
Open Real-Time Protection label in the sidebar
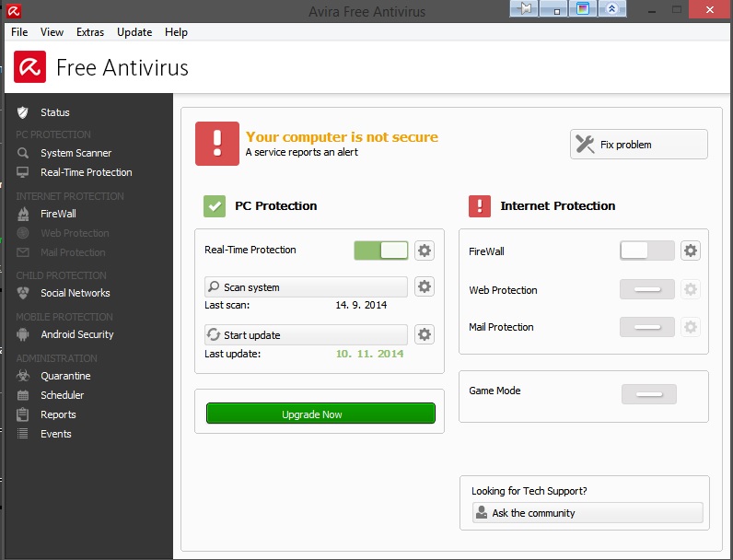(x=86, y=172)
